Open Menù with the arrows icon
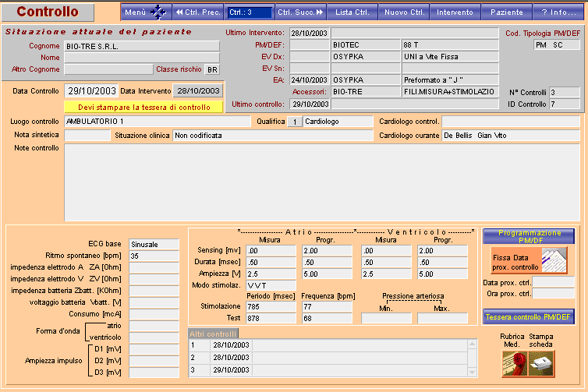 click(146, 12)
